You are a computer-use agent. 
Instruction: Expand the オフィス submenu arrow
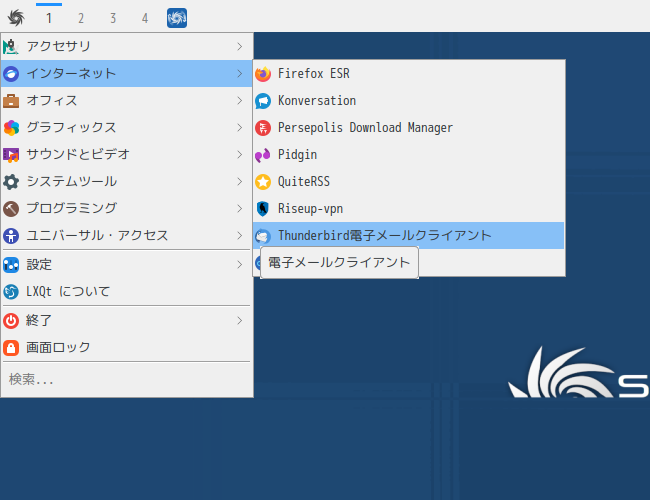[x=240, y=101]
